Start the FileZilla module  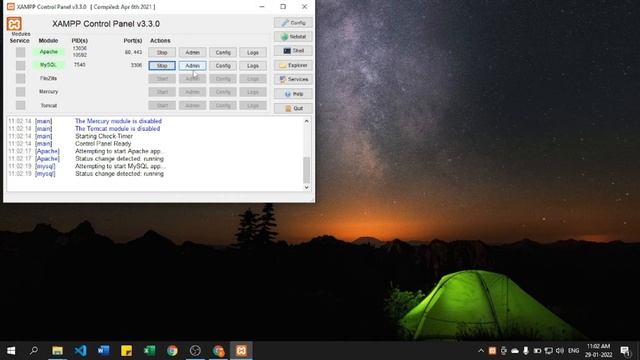[162, 78]
